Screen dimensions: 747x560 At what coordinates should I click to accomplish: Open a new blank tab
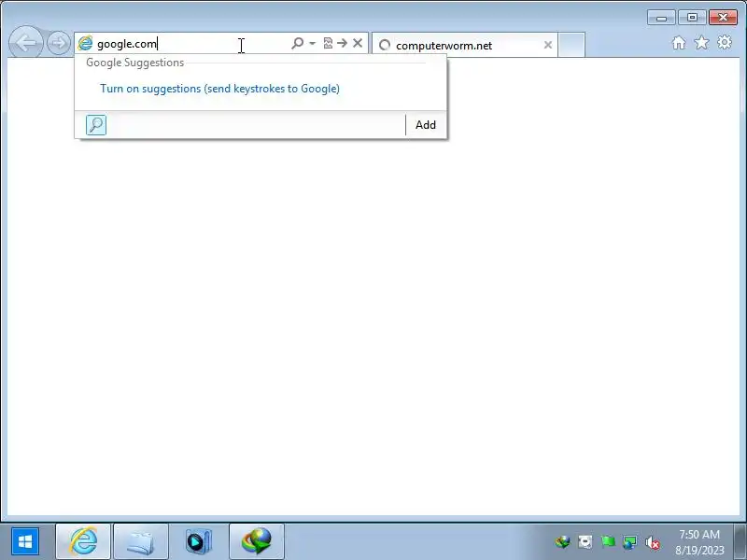[571, 45]
